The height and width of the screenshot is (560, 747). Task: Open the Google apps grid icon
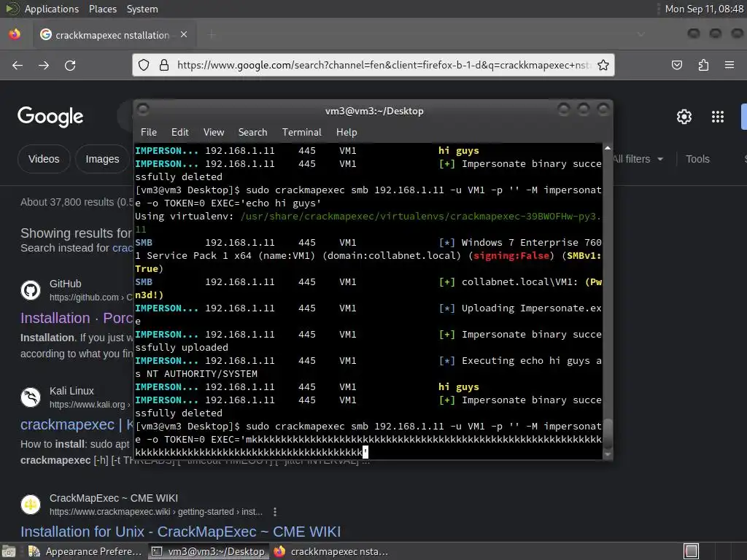(718, 117)
